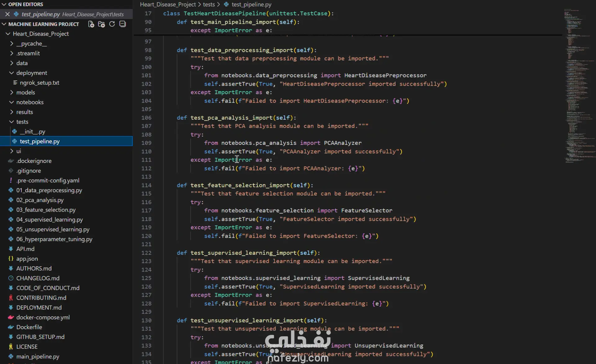Image resolution: width=596 pixels, height=364 pixels.
Task: Expand the __pycache__ folder
Action: pos(31,43)
